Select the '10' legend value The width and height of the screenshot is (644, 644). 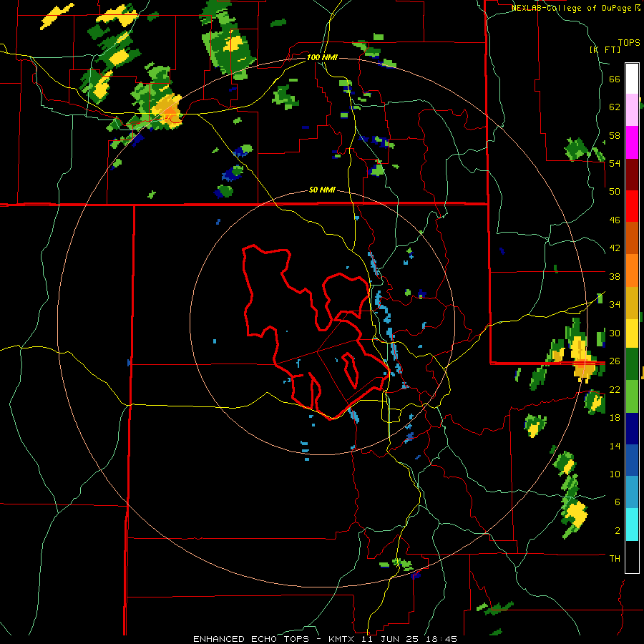click(615, 474)
